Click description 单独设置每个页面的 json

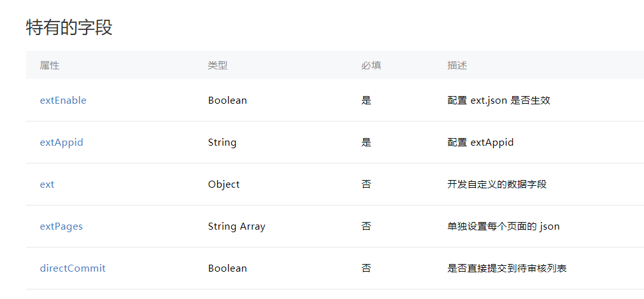click(x=503, y=226)
